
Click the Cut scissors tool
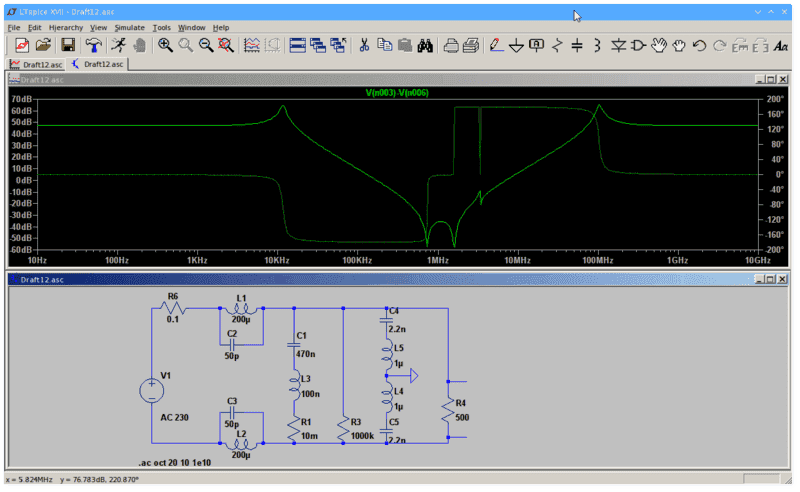pyautogui.click(x=364, y=45)
